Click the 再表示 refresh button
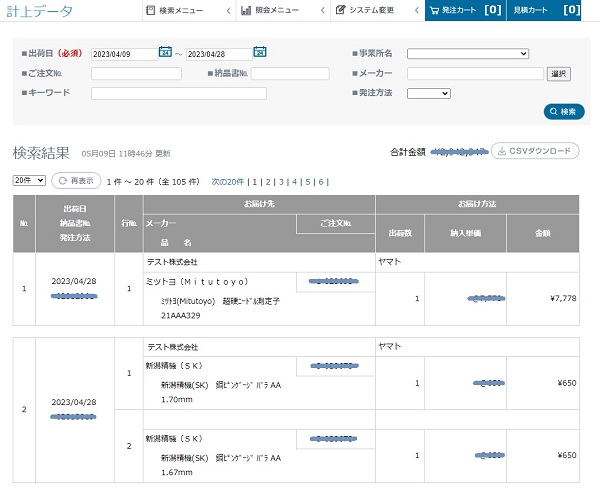 (77, 181)
